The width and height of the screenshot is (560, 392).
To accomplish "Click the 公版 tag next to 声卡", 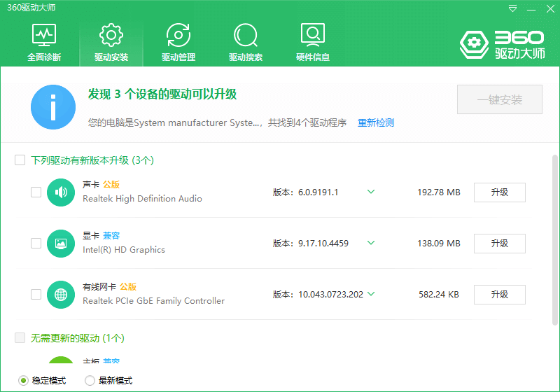I will pyautogui.click(x=111, y=185).
